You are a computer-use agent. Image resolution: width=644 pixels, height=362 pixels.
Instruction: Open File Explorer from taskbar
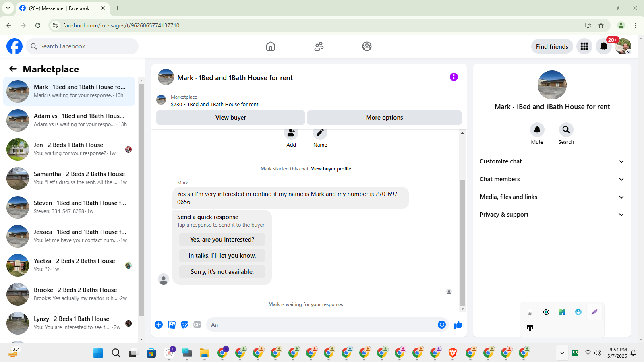205,353
